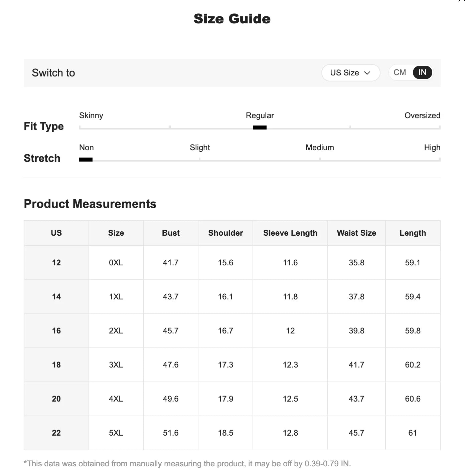Select the Oversized label on Fit Type
Viewport: 465px width, 476px height.
click(x=422, y=115)
